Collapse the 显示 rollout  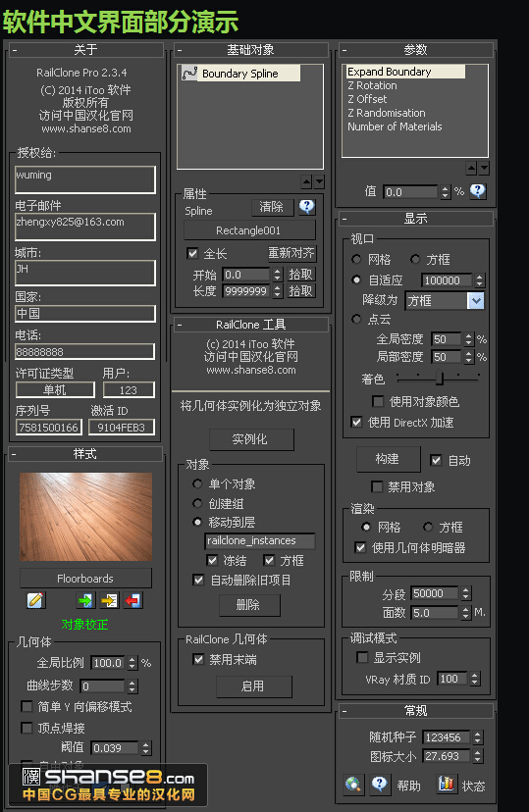344,219
